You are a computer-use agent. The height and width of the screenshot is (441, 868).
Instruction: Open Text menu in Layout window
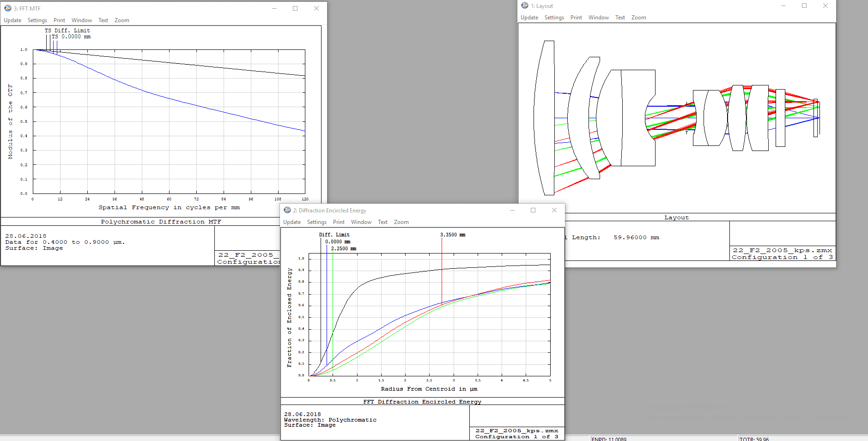click(x=620, y=18)
